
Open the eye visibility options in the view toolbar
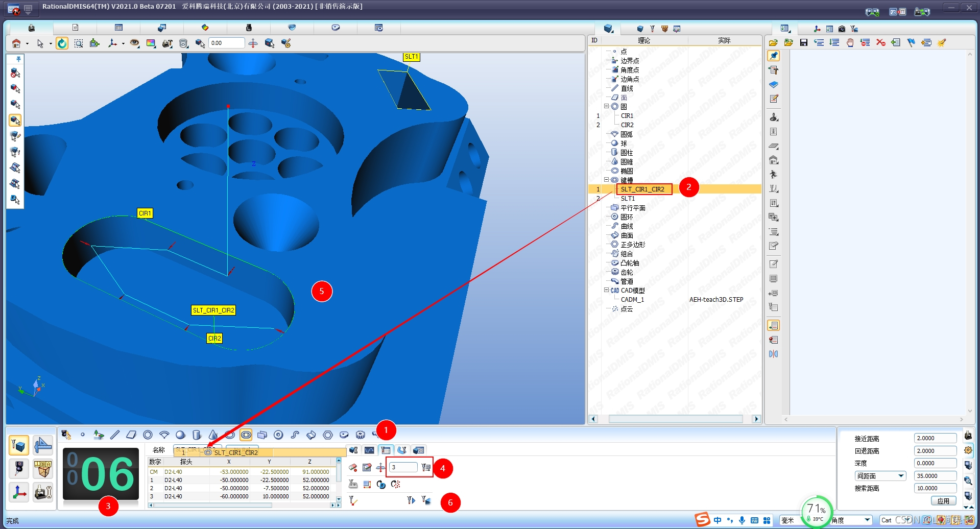(x=134, y=43)
